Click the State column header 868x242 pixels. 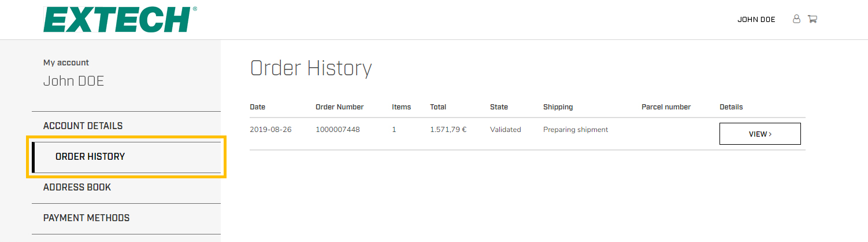point(499,107)
